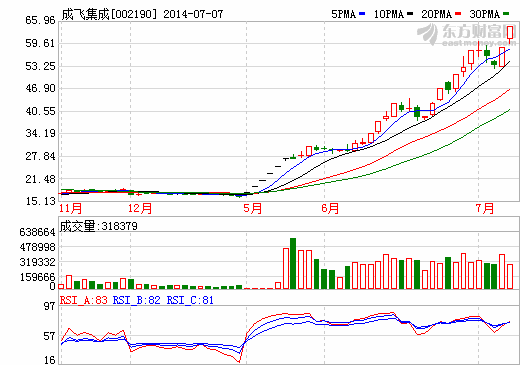
Task: Click the 97 RSI axis label
Action: click(x=49, y=306)
